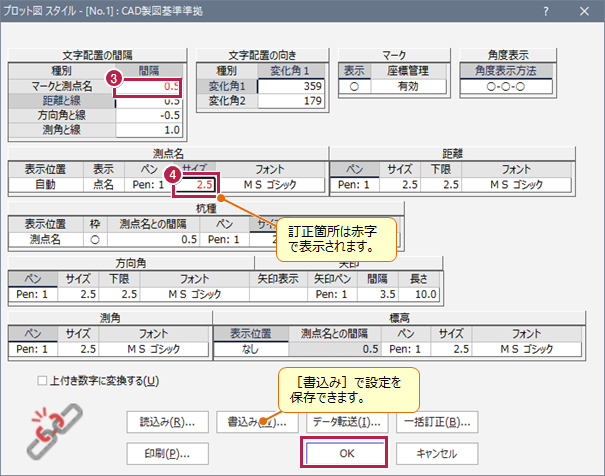
Task: Select 方向角 font ＭＳ ゴシック cell
Action: [194, 294]
